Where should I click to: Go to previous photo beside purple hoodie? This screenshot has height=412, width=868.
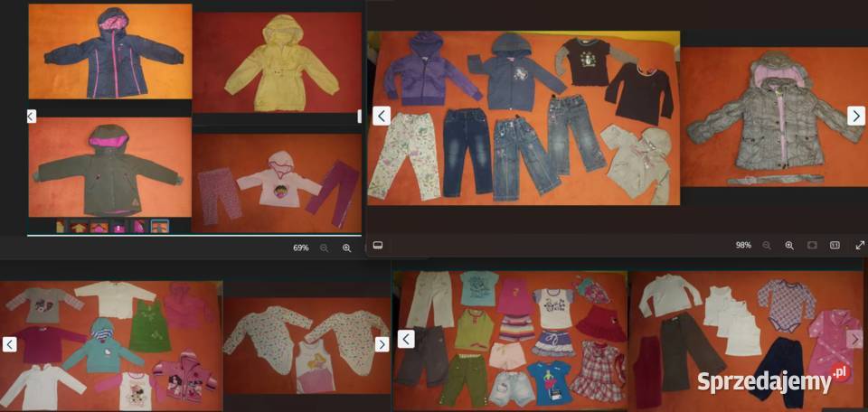[382, 116]
